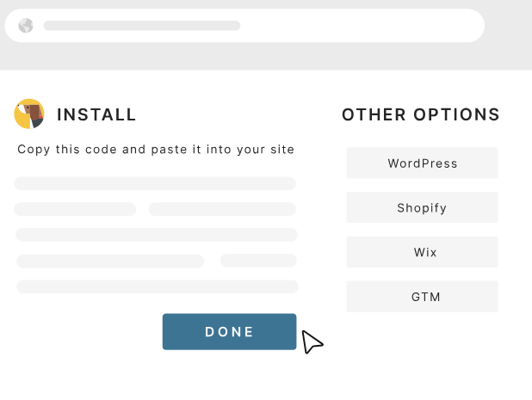Screen dimensions: 532x400
Task: Click the first line of the code snippet
Action: point(155,183)
